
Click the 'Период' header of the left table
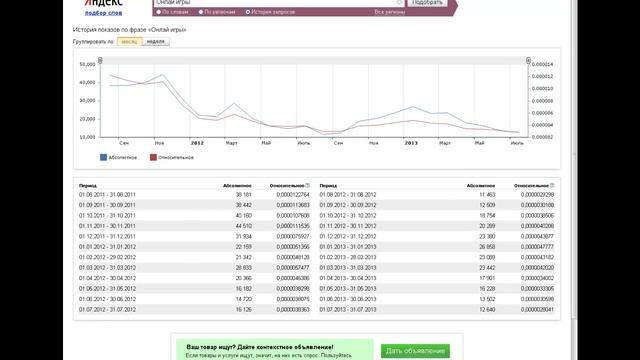[88, 186]
